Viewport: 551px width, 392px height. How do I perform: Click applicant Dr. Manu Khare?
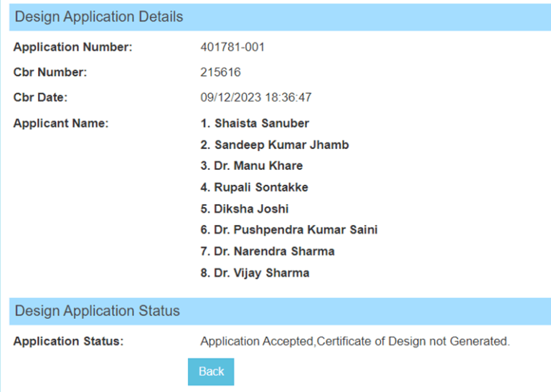[x=258, y=166]
